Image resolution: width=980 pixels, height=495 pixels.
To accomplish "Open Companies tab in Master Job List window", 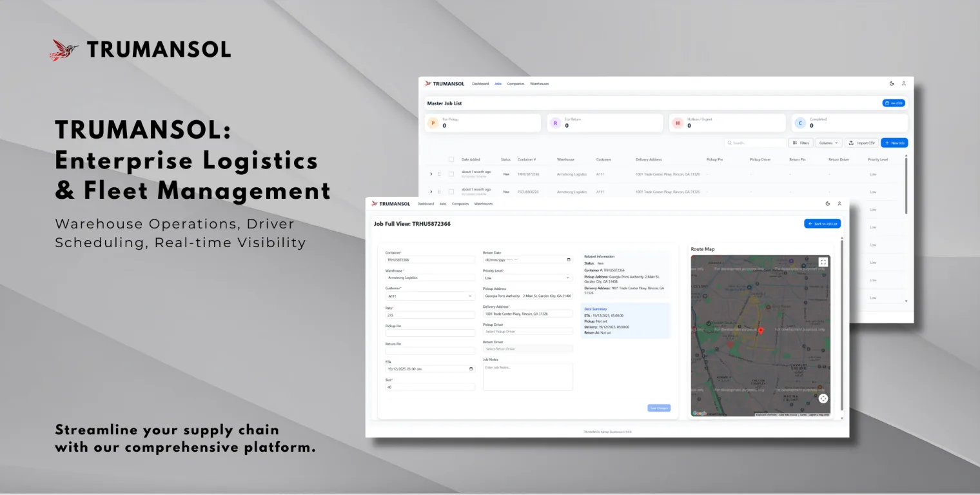I will click(x=516, y=84).
